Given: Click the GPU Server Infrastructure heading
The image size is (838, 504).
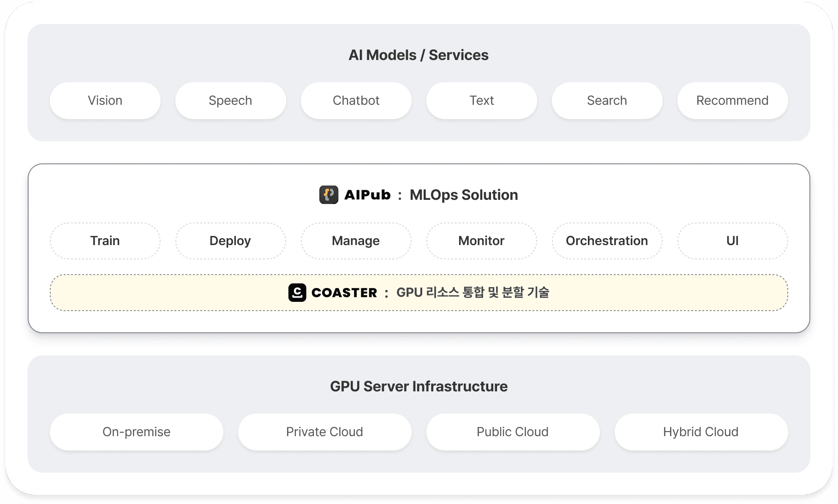Looking at the screenshot, I should coord(419,386).
